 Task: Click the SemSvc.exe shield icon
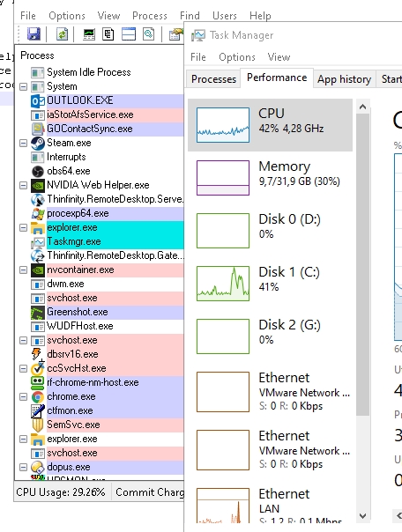coord(38,425)
